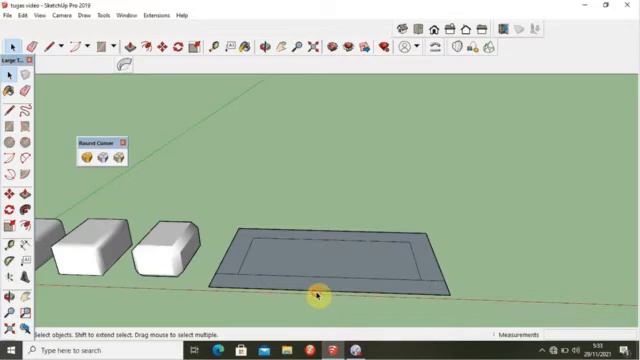Pick Rotated Rectangle in Large Tool Set
Viewport: 640px width, 360px height.
[25, 127]
